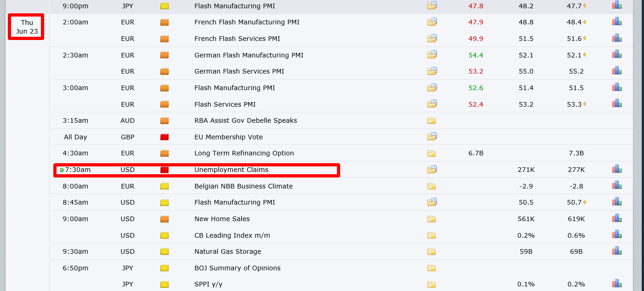
Task: Click the USD currency label for New Home Sales
Action: point(127,219)
